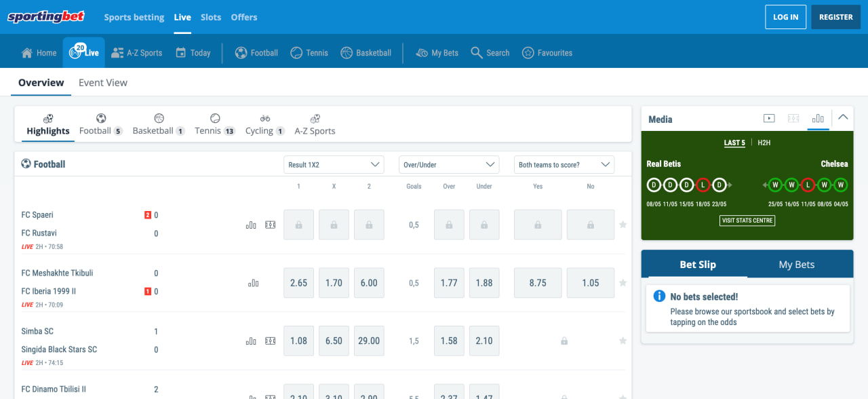Click the info icon in Bet Slip
Image resolution: width=868 pixels, height=399 pixels.
click(x=659, y=297)
